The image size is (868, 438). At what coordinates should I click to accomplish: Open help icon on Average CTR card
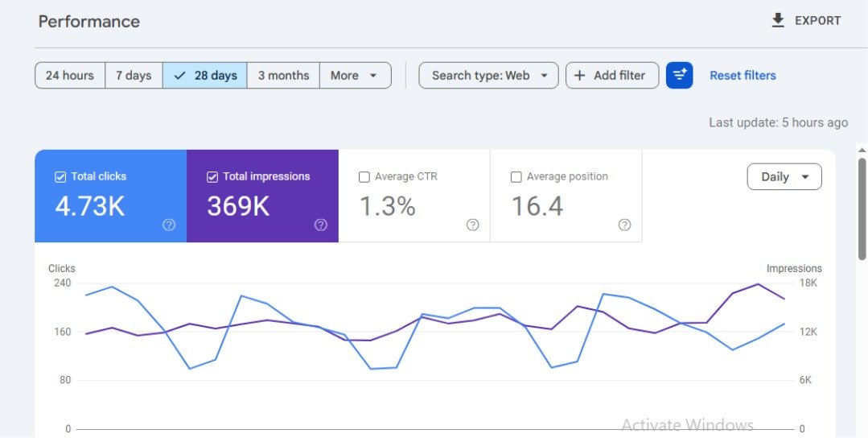[x=472, y=225]
